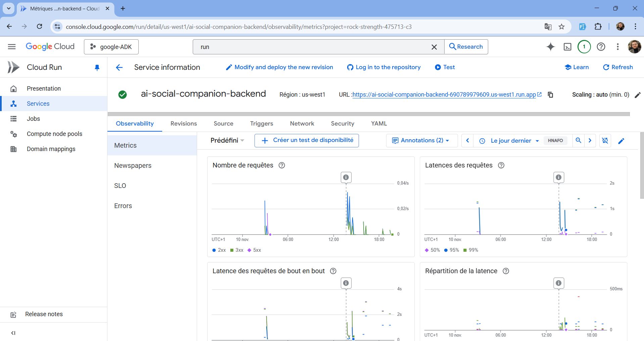Toggle the 3xx series in requests legend
644x341 pixels.
(x=237, y=250)
